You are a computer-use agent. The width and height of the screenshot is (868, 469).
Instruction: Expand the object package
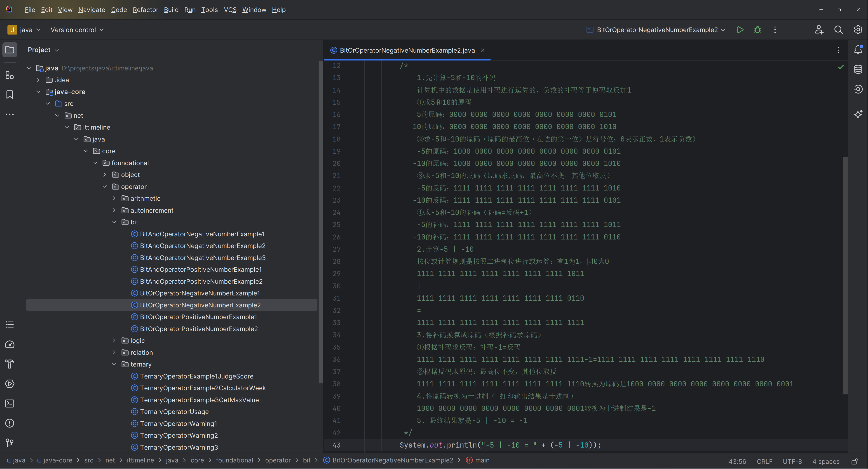104,174
